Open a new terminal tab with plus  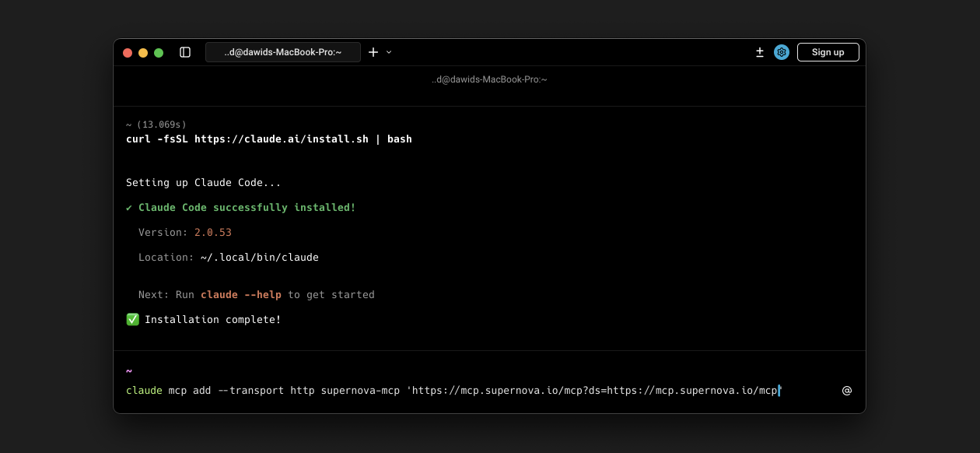(373, 52)
